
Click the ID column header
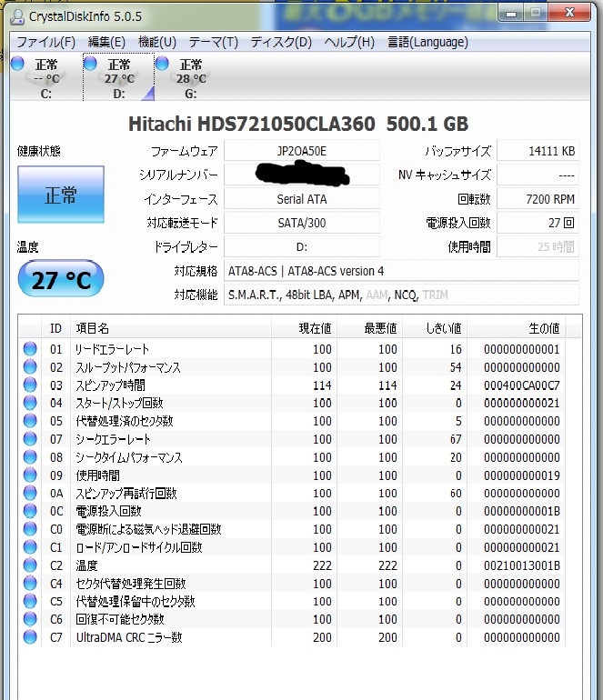(x=55, y=328)
